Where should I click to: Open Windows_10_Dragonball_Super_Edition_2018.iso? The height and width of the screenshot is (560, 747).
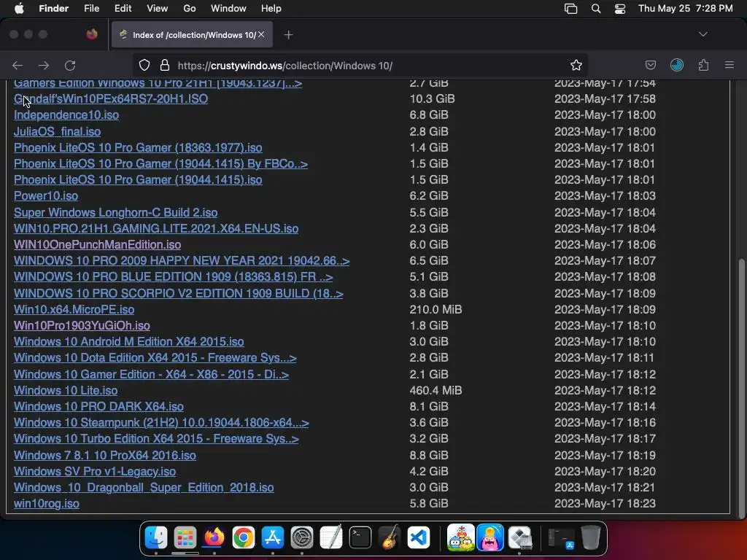(x=144, y=488)
